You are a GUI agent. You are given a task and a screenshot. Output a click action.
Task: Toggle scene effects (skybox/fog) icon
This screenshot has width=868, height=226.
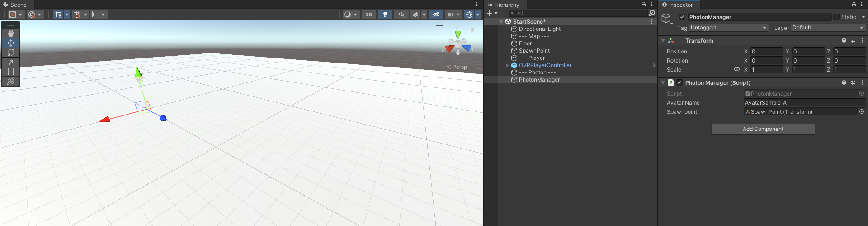(x=415, y=14)
